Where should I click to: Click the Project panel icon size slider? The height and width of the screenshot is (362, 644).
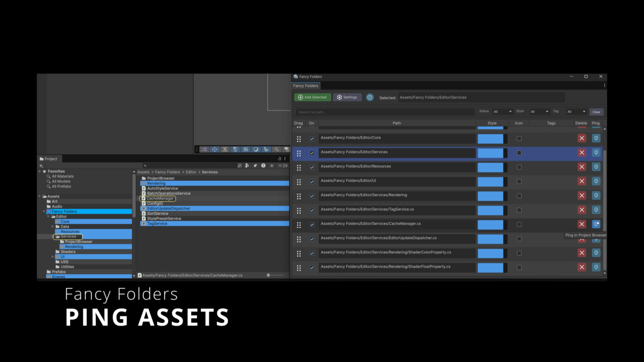[275, 275]
